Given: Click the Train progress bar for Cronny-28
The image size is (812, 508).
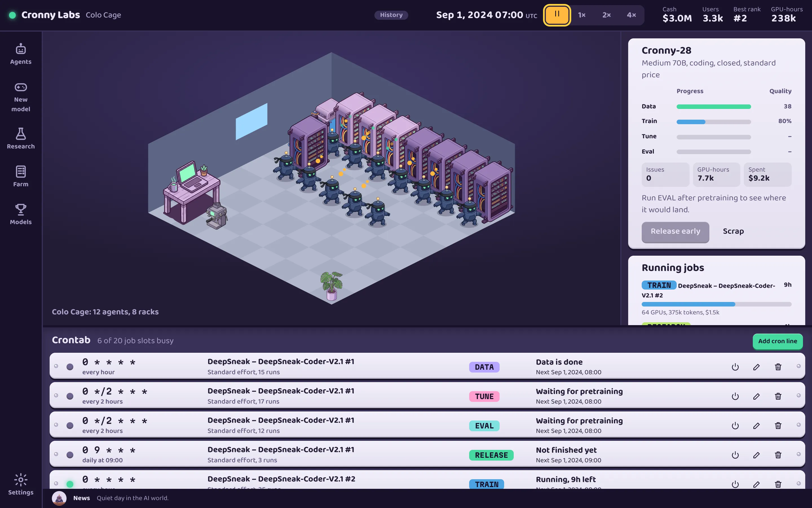Looking at the screenshot, I should (714, 122).
